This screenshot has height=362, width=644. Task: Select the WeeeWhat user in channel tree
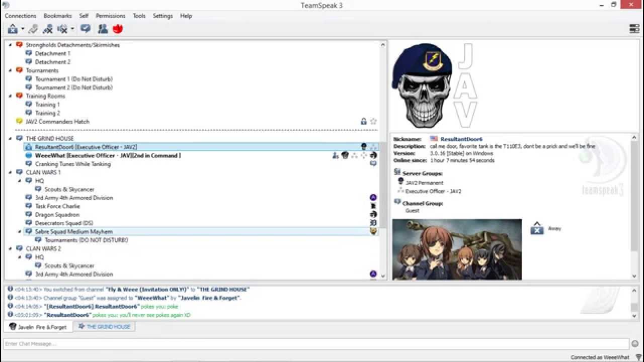pos(108,155)
